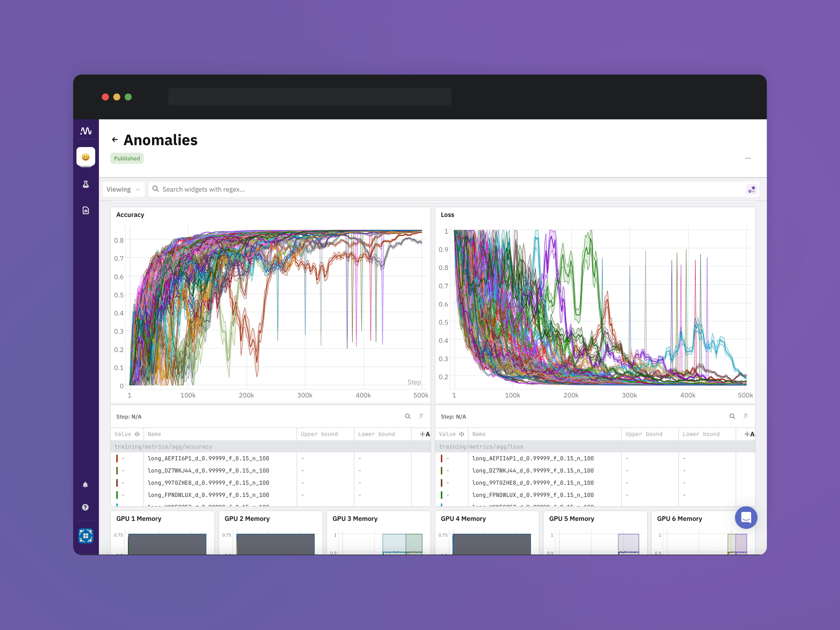Click color swatch of long_AEPII6P1 accuracy run

point(117,458)
